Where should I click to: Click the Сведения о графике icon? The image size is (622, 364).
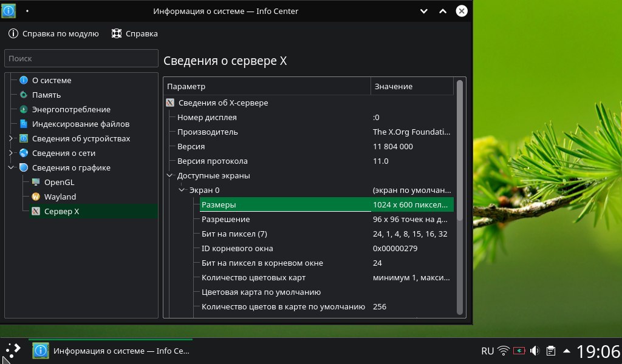click(24, 167)
